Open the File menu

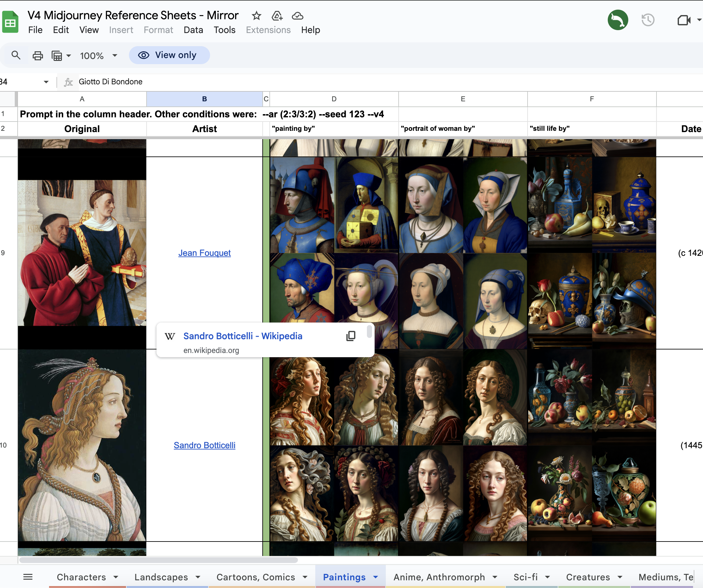tap(35, 30)
